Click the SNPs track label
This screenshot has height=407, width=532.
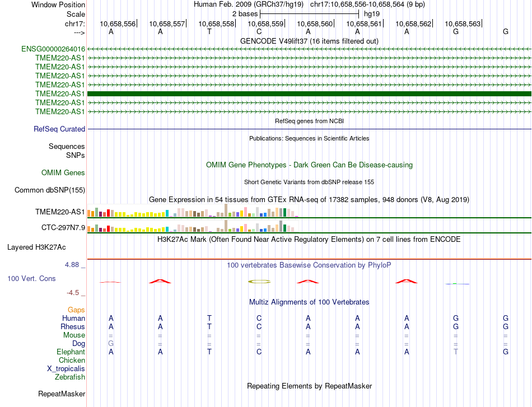click(x=76, y=155)
